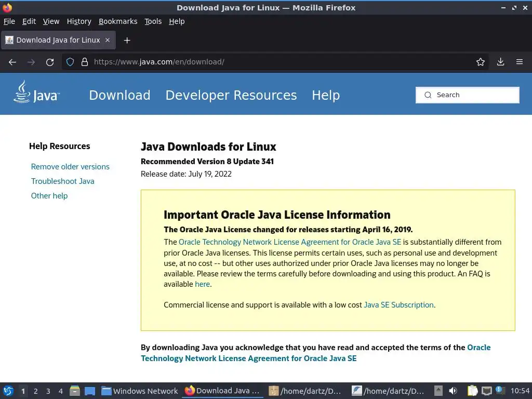Image resolution: width=532 pixels, height=399 pixels.
Task: Click the show desktop icon in taskbar
Action: (x=90, y=391)
